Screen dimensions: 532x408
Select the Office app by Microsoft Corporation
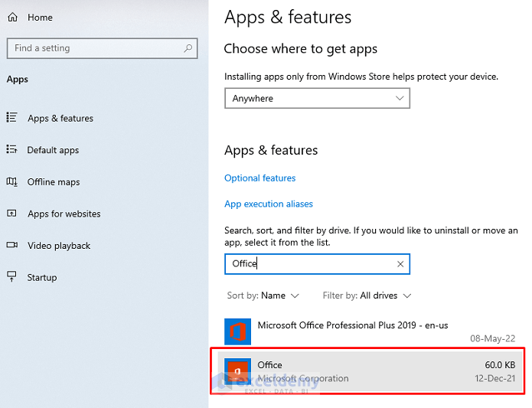(x=367, y=371)
